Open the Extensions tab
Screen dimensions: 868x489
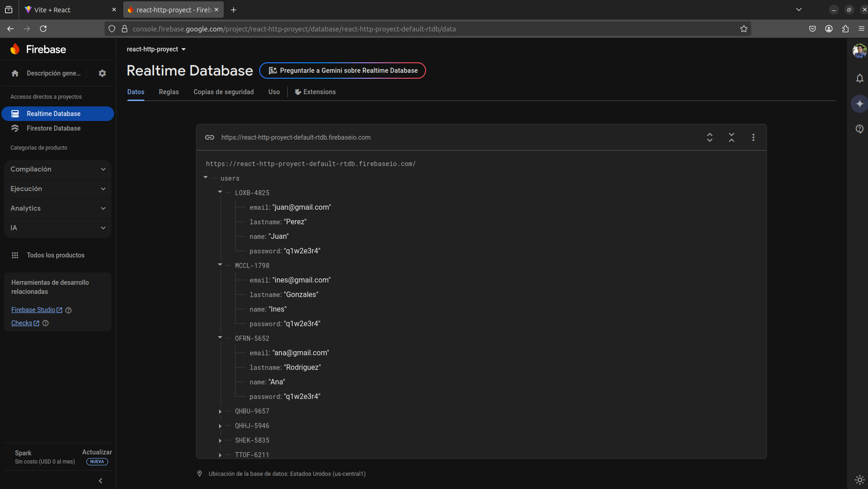click(x=315, y=92)
